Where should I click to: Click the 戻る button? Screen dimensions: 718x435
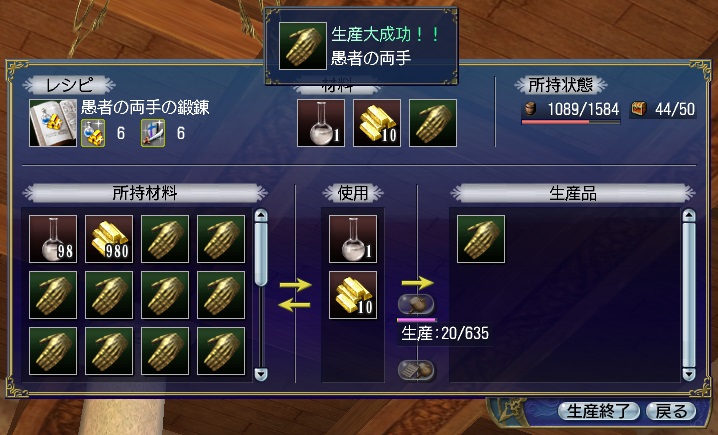tap(671, 411)
